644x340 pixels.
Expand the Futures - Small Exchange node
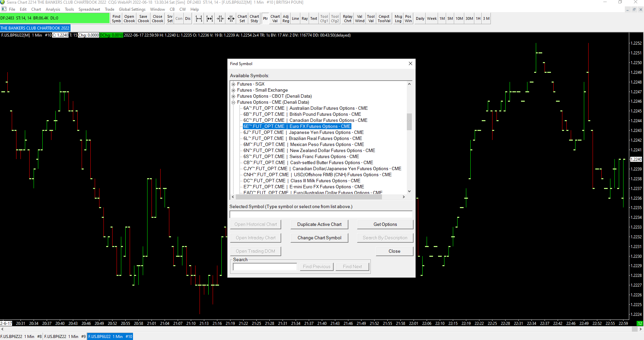coord(233,90)
